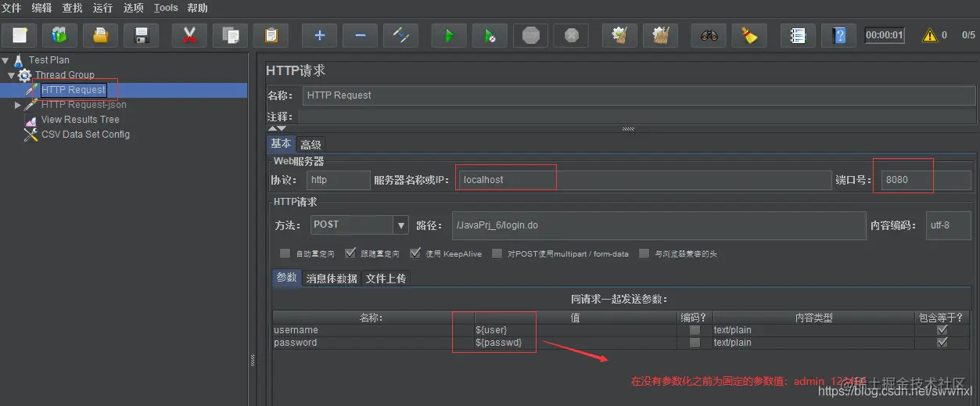Click the Toggle enable/disable icon
Screen dimensions: 980x406
coord(401,35)
